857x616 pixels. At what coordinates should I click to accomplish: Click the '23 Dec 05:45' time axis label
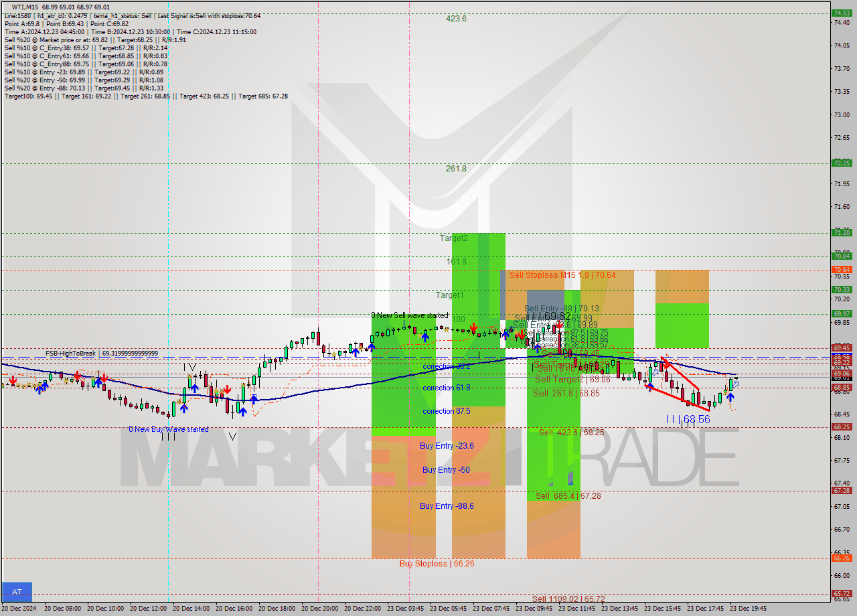click(x=448, y=609)
